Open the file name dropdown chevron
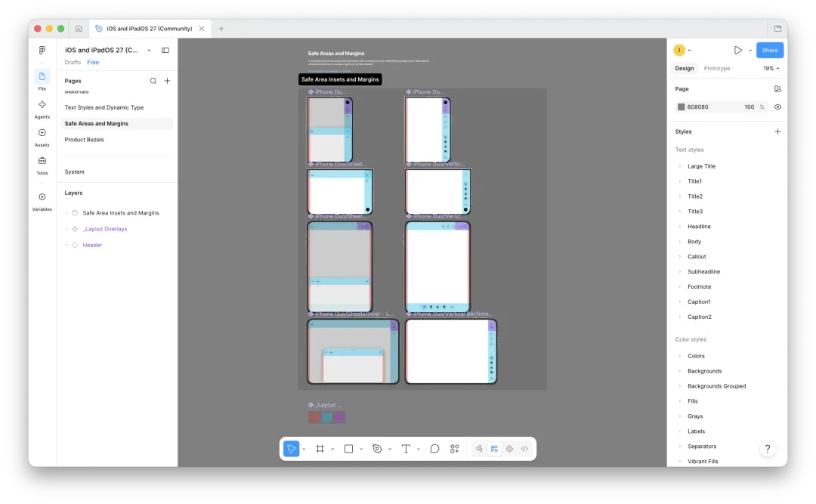 (x=150, y=51)
